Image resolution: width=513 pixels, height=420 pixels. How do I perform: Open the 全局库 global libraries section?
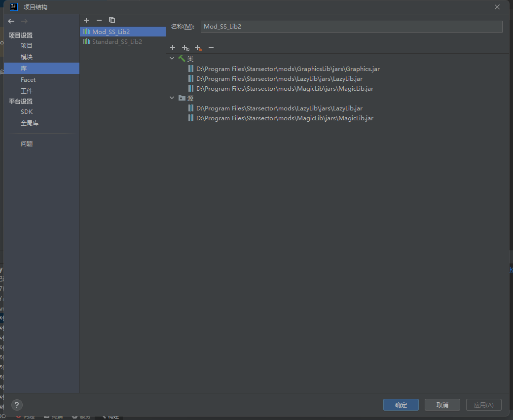click(30, 123)
